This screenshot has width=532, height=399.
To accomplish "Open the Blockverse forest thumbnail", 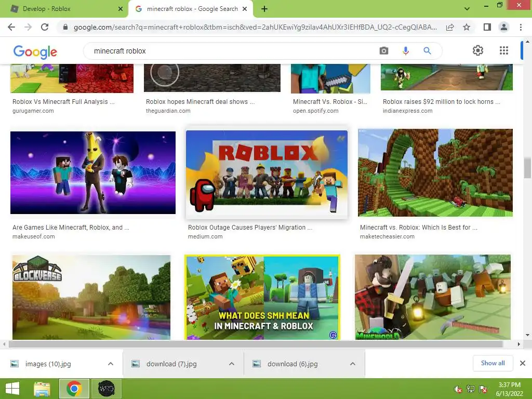I will (x=91, y=297).
